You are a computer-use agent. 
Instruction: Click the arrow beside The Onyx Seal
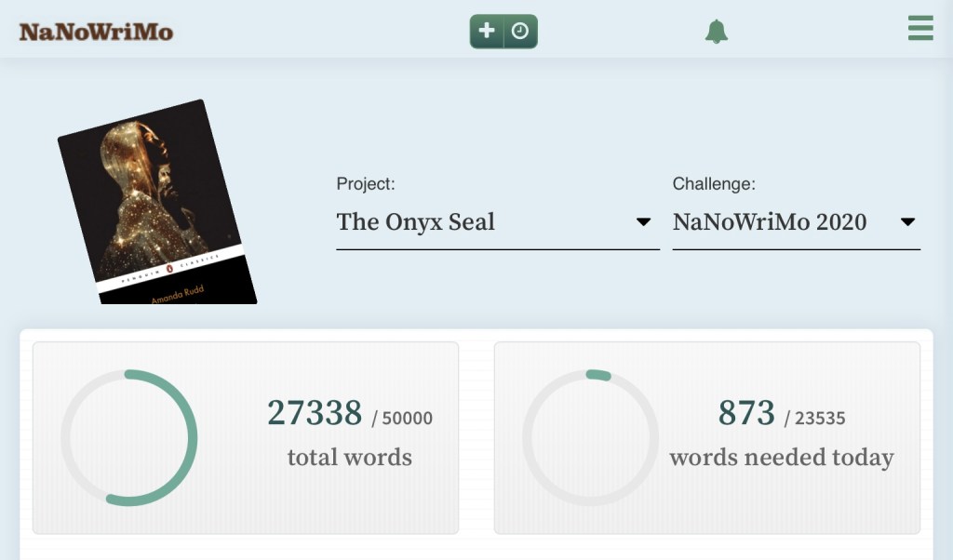tap(643, 222)
